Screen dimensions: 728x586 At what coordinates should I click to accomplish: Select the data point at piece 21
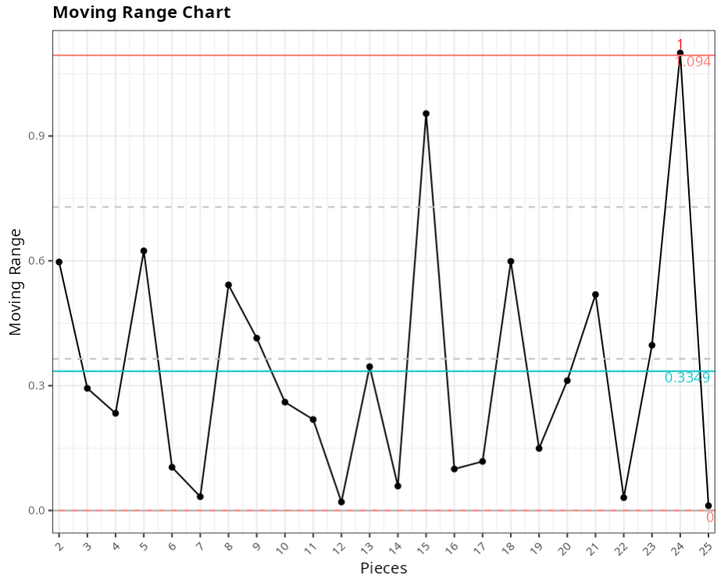[596, 294]
